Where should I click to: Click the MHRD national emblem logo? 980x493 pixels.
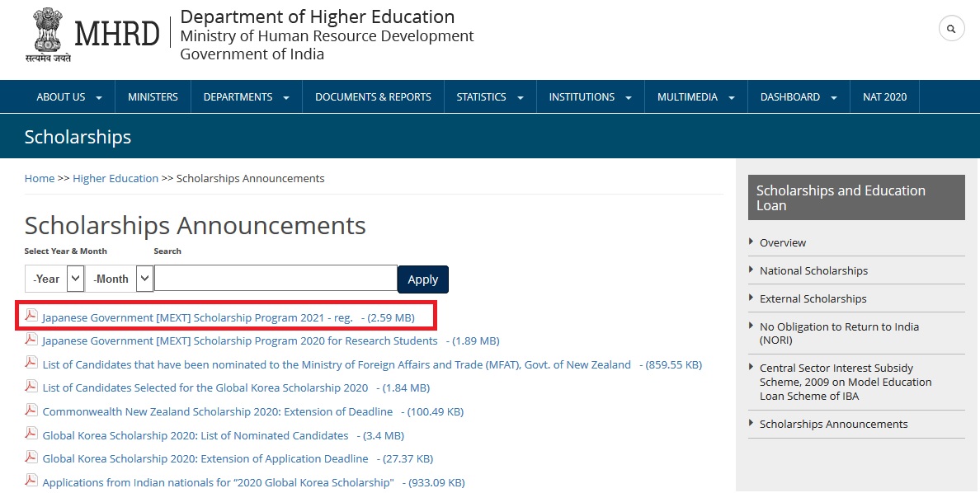point(48,35)
